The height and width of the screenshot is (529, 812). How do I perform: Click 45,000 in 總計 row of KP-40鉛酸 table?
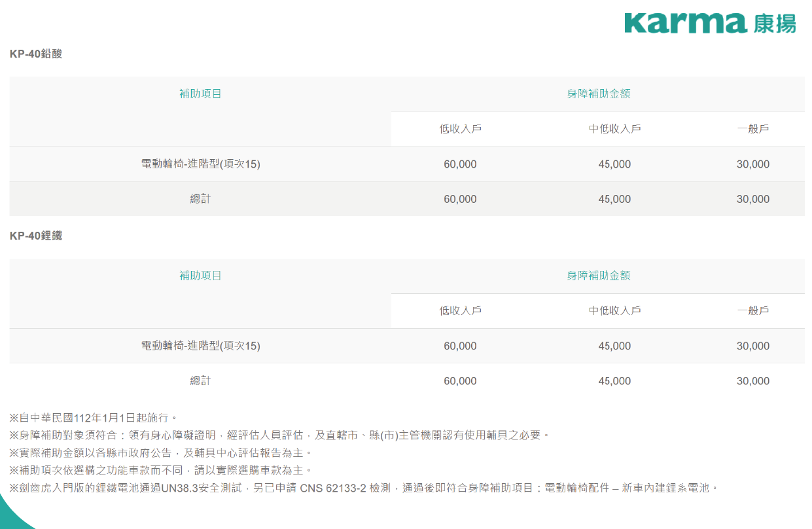614,199
